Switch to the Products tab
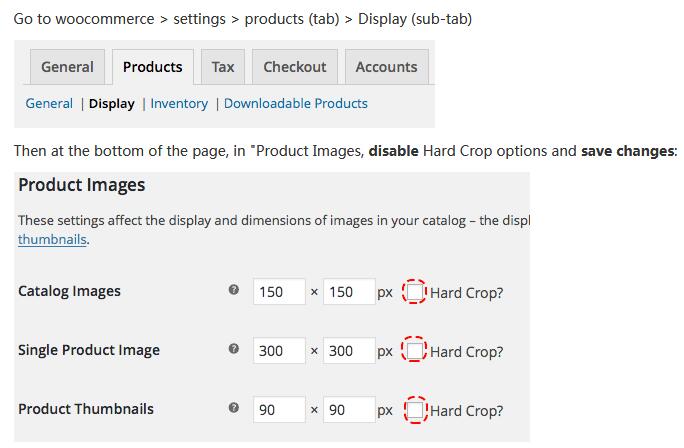Image resolution: width=684 pixels, height=448 pixels. click(x=153, y=67)
